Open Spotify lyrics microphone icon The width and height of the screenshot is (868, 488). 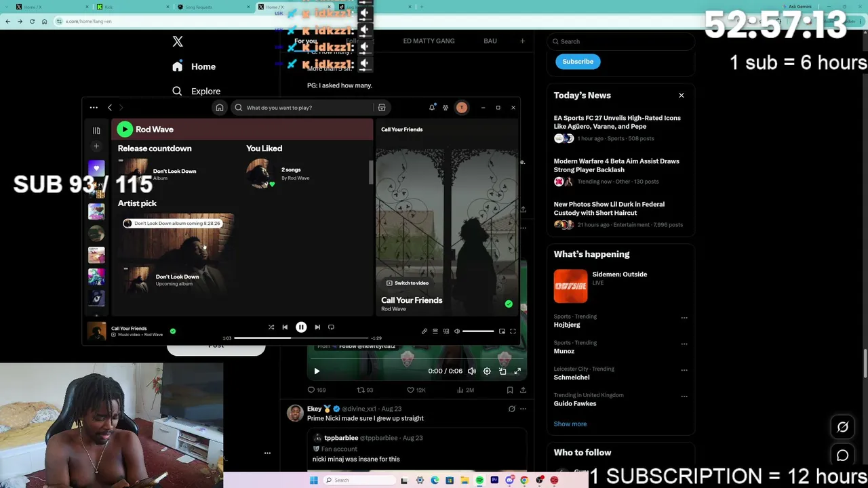click(425, 331)
